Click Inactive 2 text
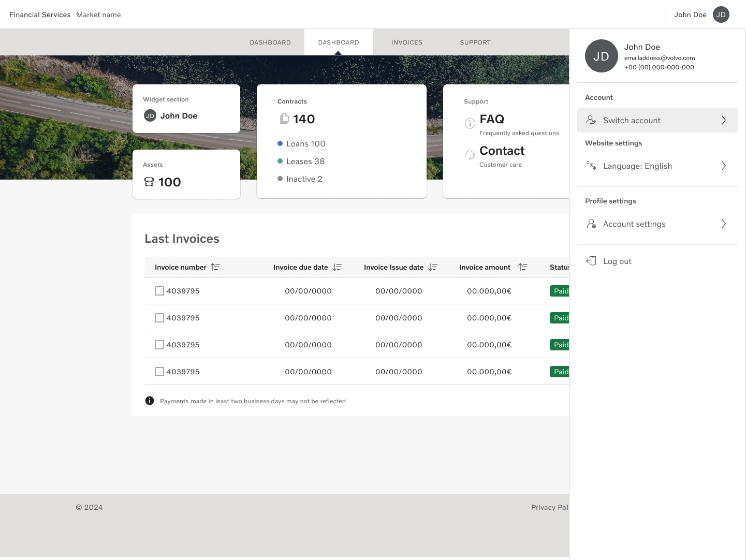This screenshot has height=560, width=746. tap(304, 179)
